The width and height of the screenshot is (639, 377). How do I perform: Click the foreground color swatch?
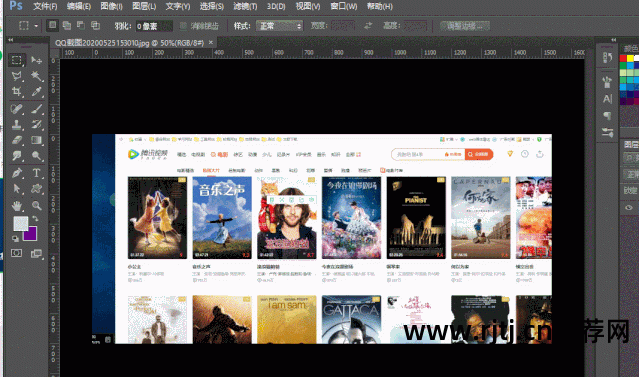[x=20, y=223]
